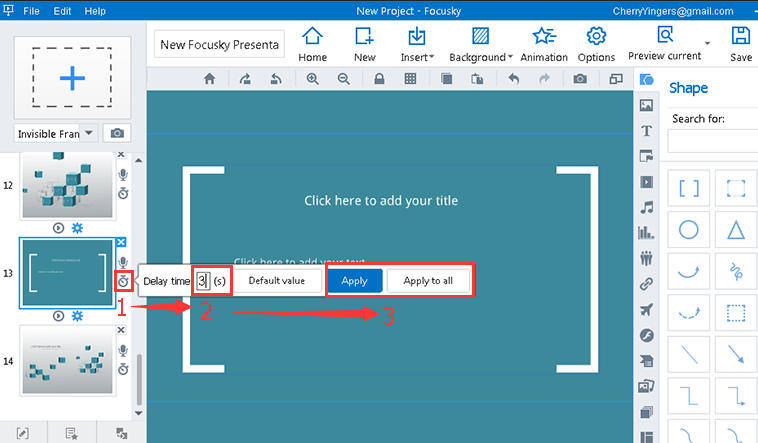The height and width of the screenshot is (443, 758).
Task: Add a new frame with plus box
Action: (72, 77)
